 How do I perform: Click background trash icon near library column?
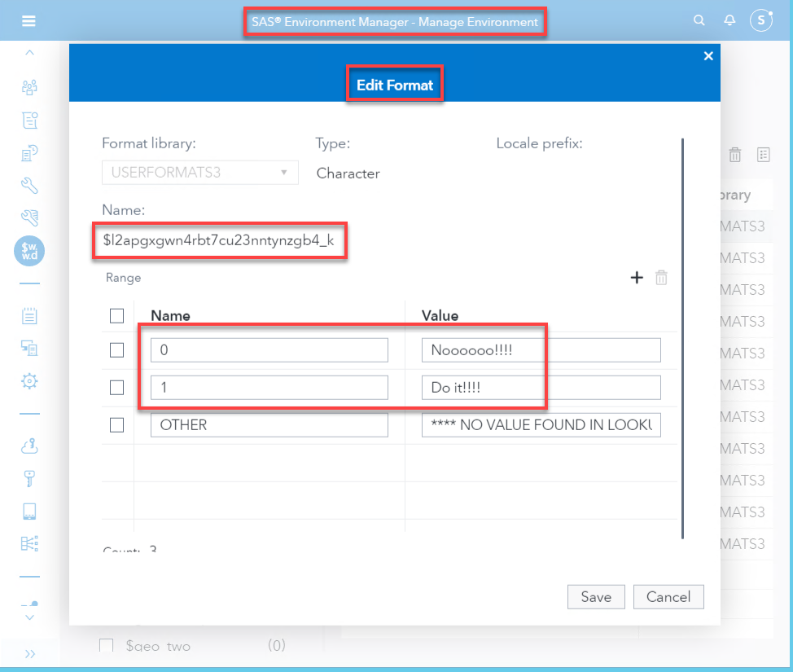(x=735, y=155)
